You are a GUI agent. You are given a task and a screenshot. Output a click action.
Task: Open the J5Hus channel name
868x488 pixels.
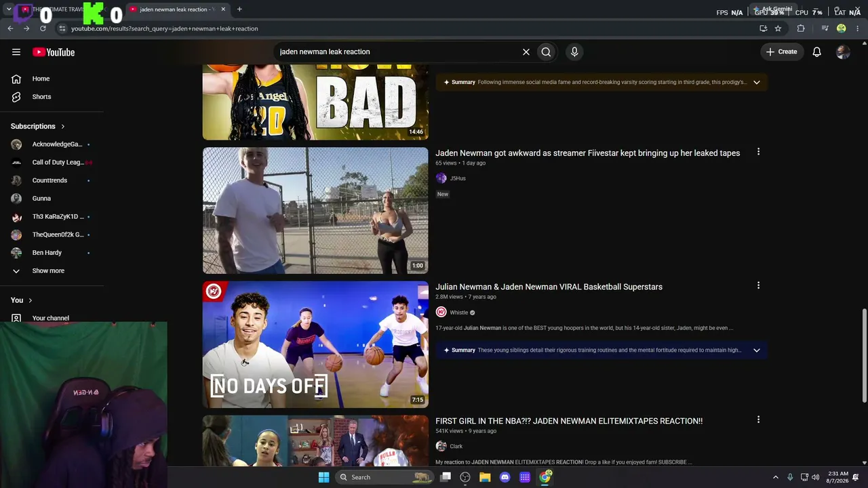point(458,178)
